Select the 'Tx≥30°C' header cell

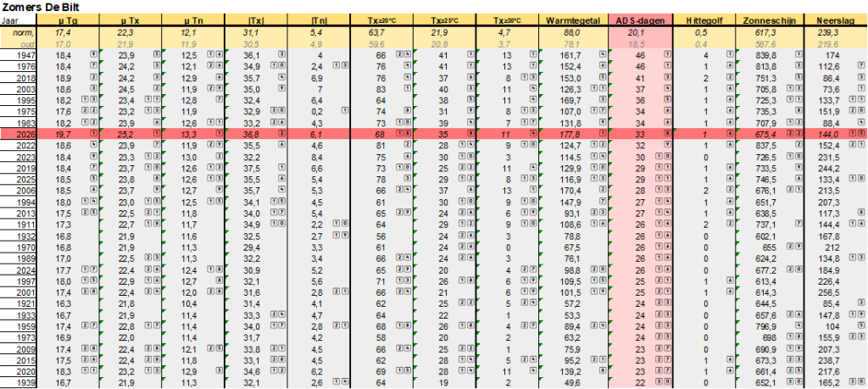click(508, 20)
